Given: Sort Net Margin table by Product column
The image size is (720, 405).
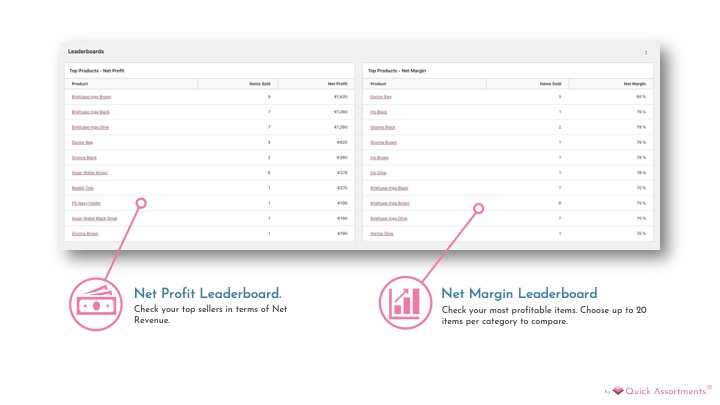Looking at the screenshot, I should coord(378,84).
